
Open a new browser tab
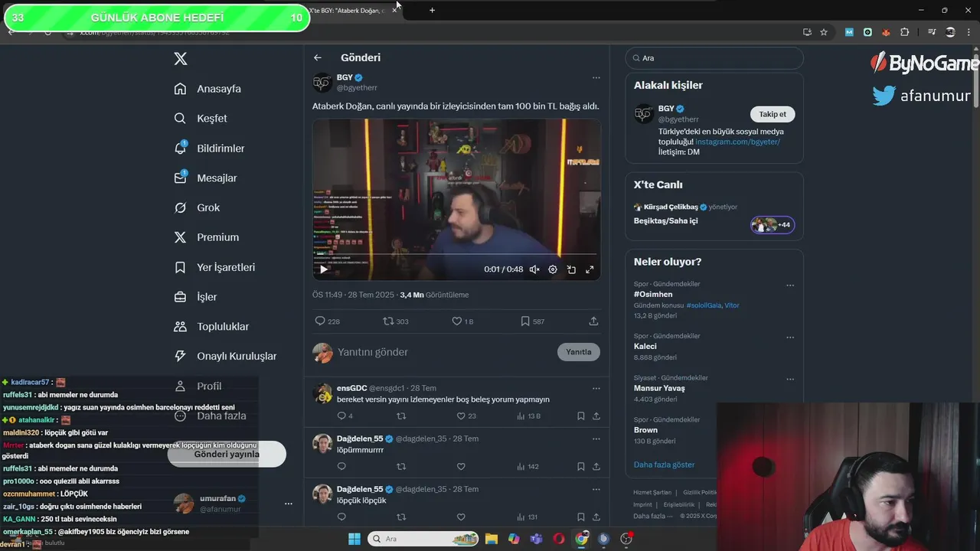(x=432, y=10)
